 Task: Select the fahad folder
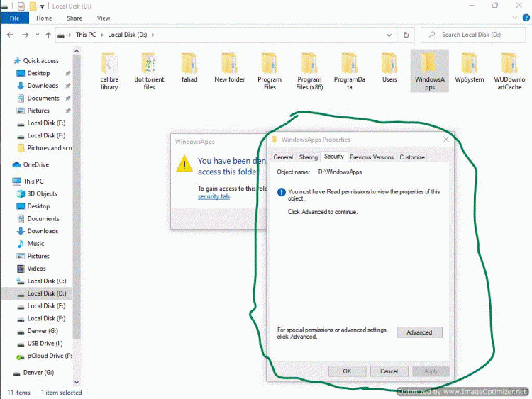click(189, 68)
